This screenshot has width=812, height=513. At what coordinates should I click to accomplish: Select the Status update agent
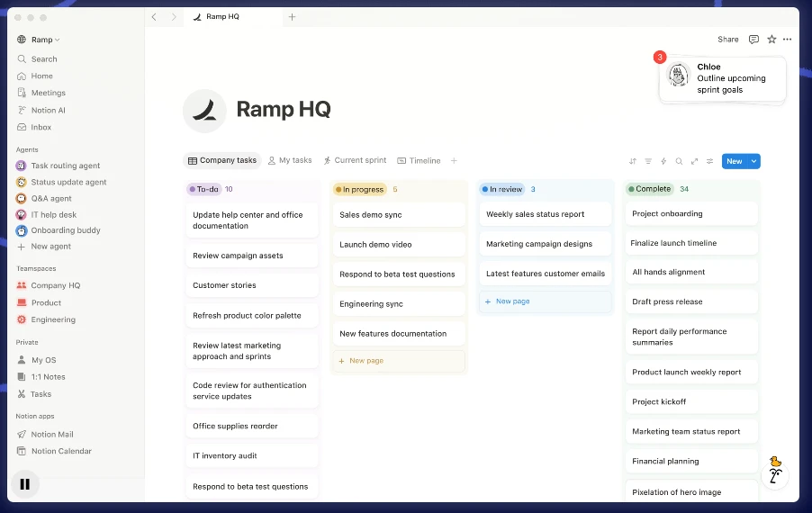point(61,182)
